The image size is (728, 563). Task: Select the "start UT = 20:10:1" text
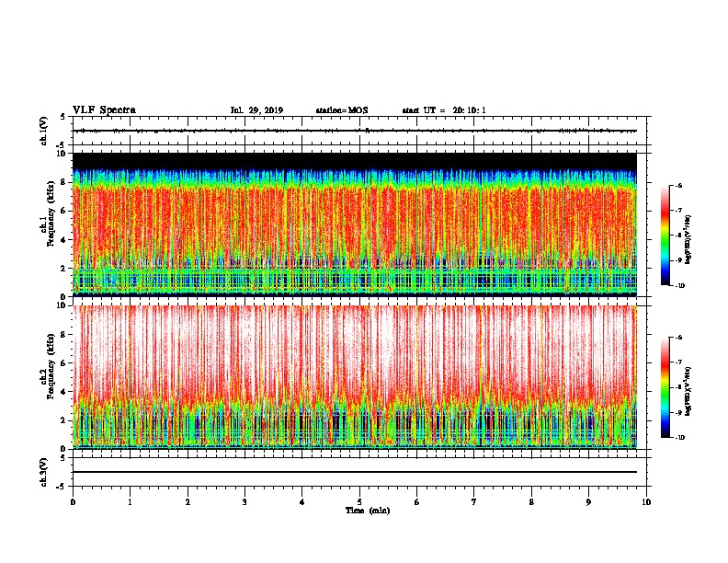click(x=444, y=110)
